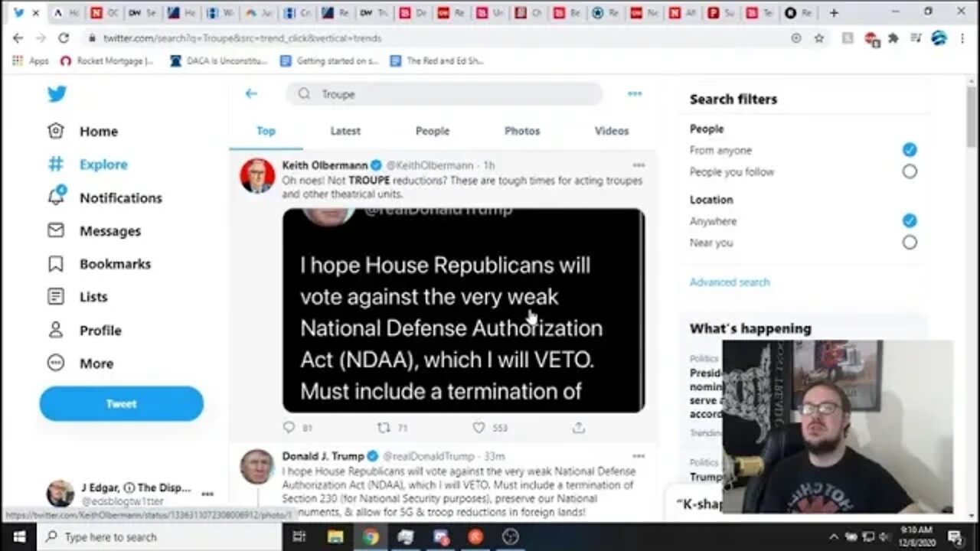The width and height of the screenshot is (980, 551).
Task: Like Keith Olbermann's tweet
Action: coord(479,427)
